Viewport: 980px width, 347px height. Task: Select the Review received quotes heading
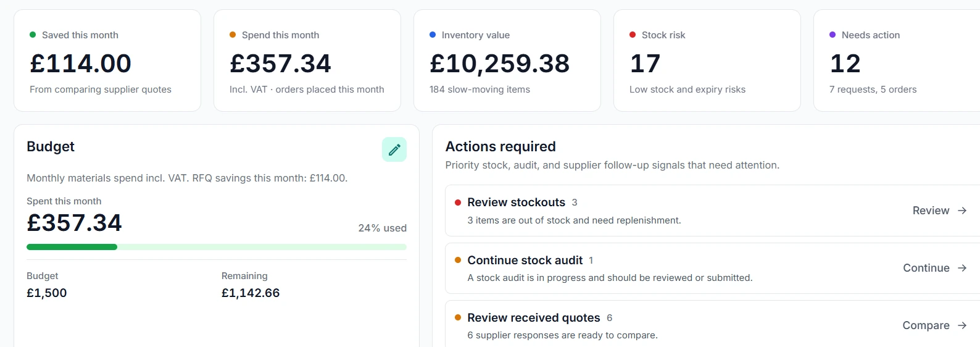click(534, 317)
